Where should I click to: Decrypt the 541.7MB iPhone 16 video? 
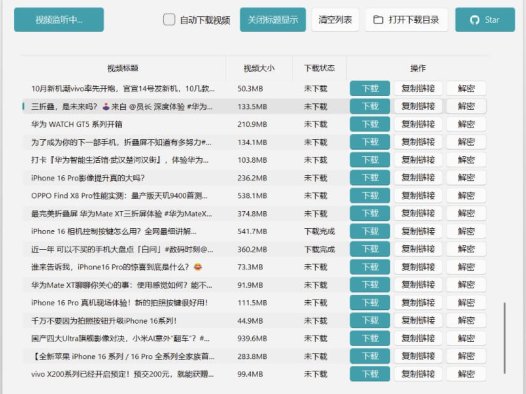466,231
